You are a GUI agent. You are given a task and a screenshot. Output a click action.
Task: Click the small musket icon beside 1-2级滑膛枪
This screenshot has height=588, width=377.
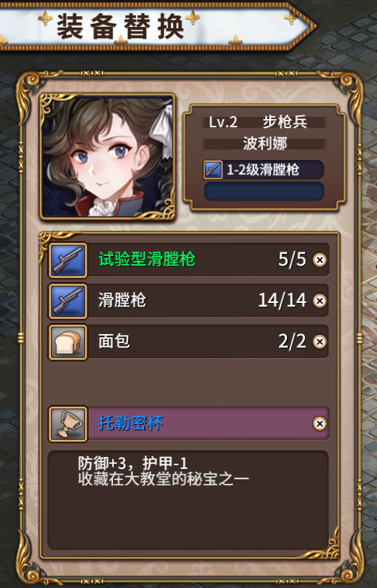213,170
